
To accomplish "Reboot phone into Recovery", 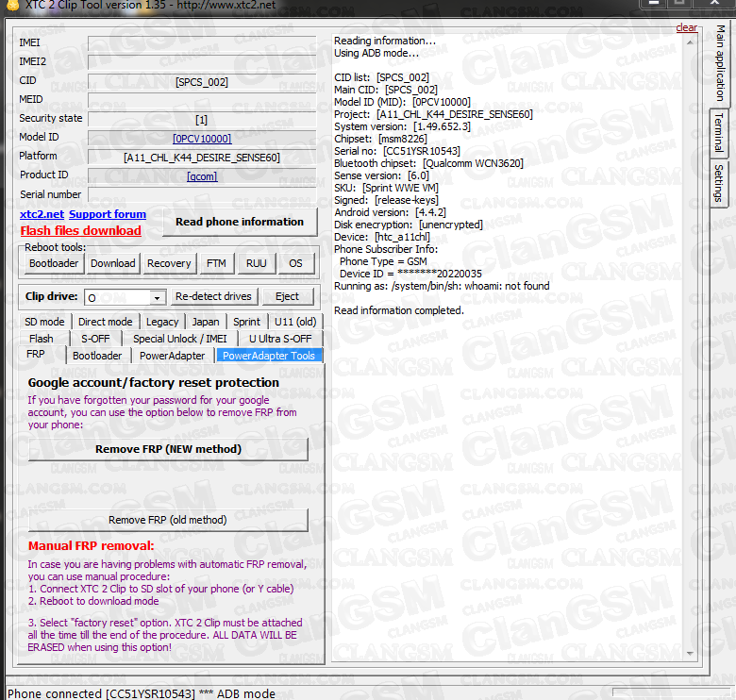I will click(169, 263).
